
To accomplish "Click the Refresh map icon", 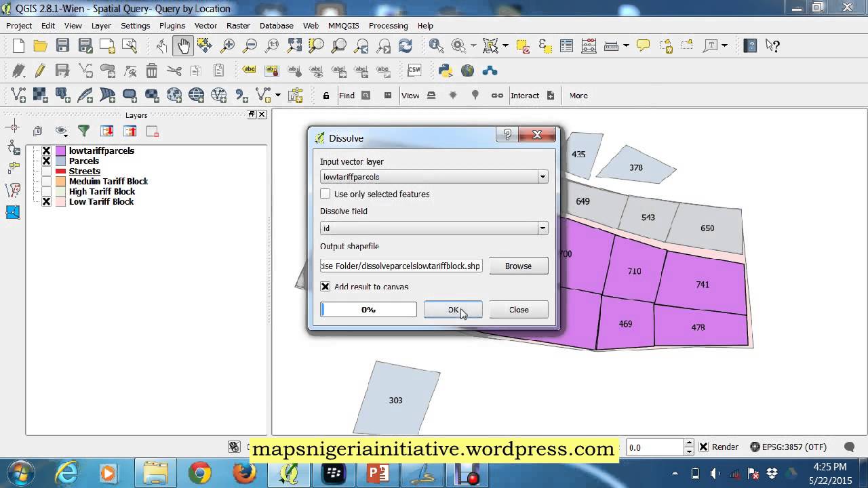I will tap(406, 45).
